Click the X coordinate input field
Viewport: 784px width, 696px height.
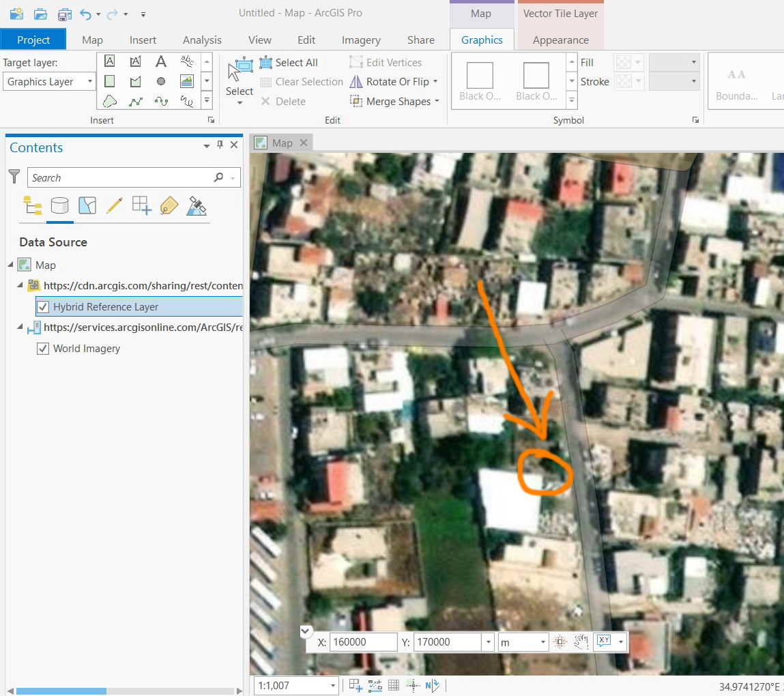pyautogui.click(x=363, y=642)
